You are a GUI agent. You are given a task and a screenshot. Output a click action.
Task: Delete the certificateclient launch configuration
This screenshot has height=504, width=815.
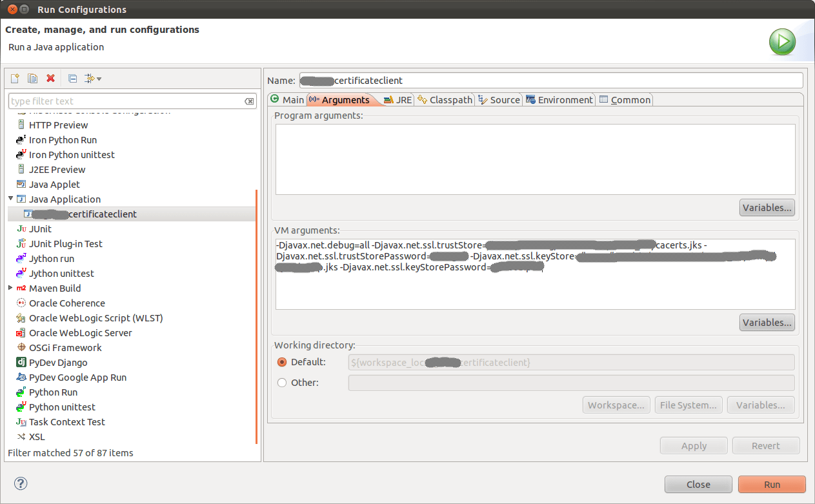coord(50,78)
